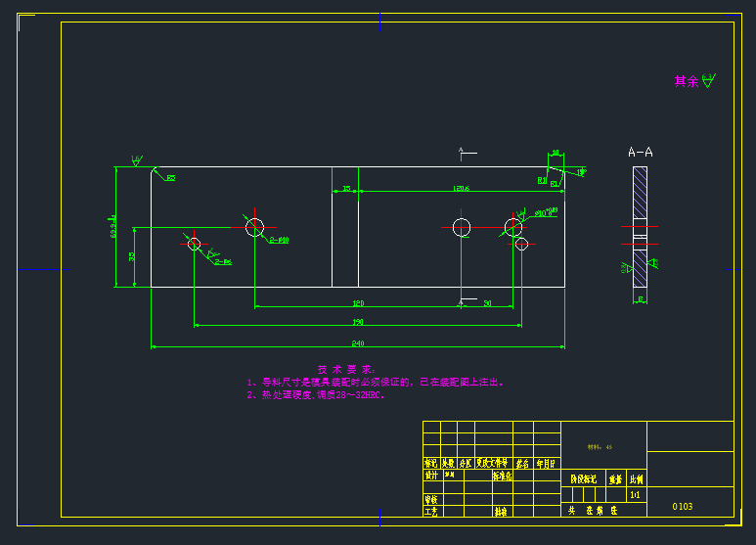Screen dimensions: 756x545
Task: Select the 比例 header cell
Action: [x=637, y=478]
